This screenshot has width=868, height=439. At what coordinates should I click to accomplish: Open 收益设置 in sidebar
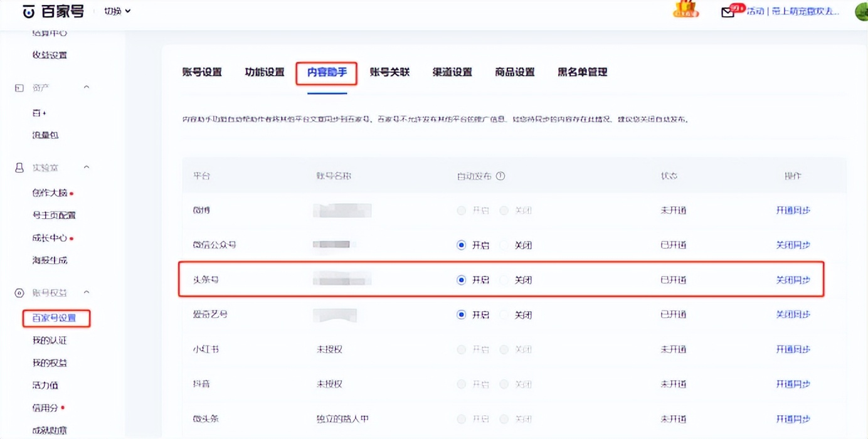point(50,55)
